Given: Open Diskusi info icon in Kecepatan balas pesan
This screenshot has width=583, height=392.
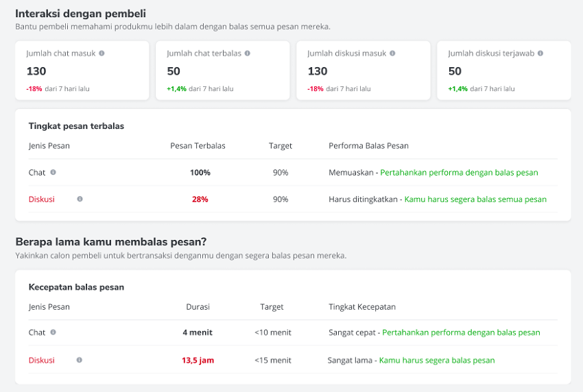Looking at the screenshot, I should coord(79,360).
